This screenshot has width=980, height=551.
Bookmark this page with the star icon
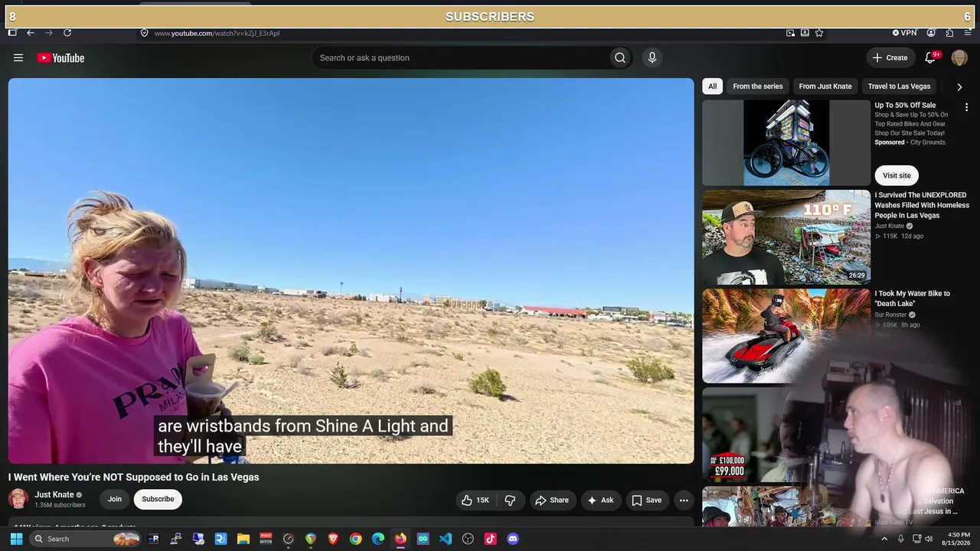click(x=819, y=33)
